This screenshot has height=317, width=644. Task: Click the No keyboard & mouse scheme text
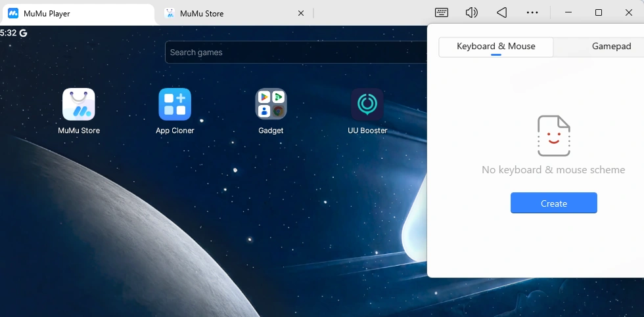[x=553, y=170]
